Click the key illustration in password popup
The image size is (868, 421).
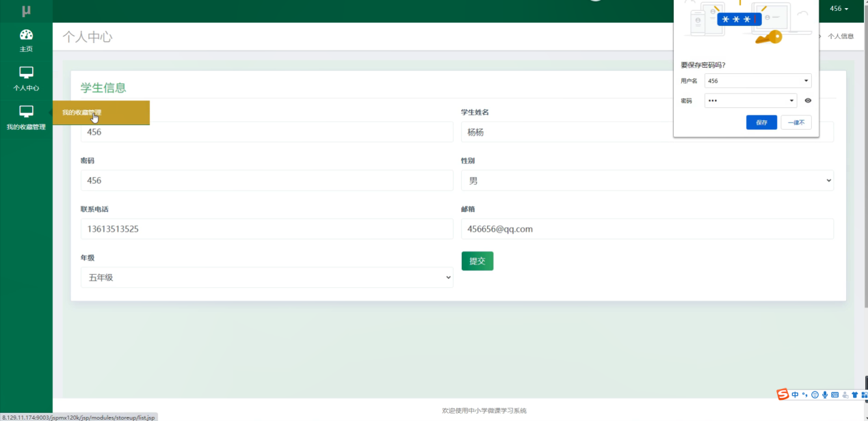769,37
